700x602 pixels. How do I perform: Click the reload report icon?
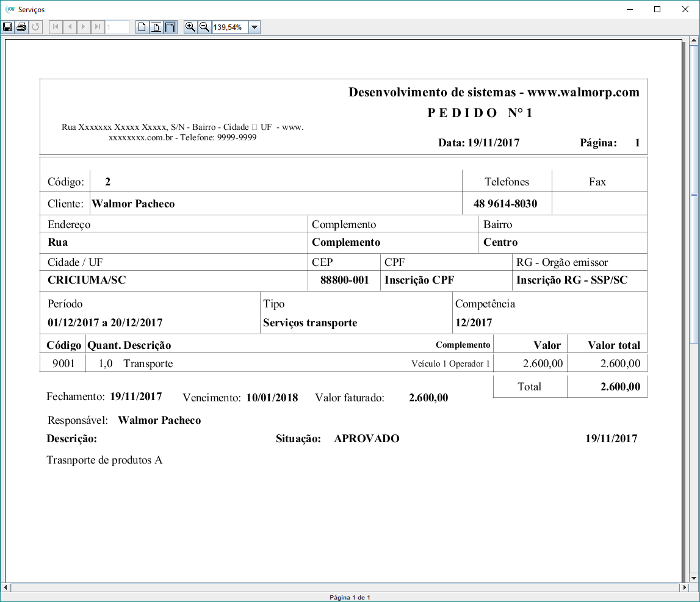[35, 27]
